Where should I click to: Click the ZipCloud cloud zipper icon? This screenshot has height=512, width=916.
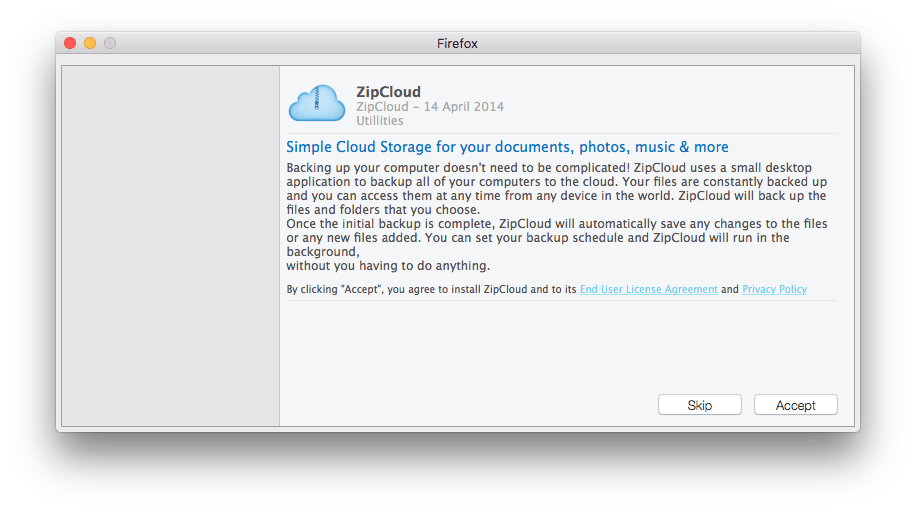317,103
